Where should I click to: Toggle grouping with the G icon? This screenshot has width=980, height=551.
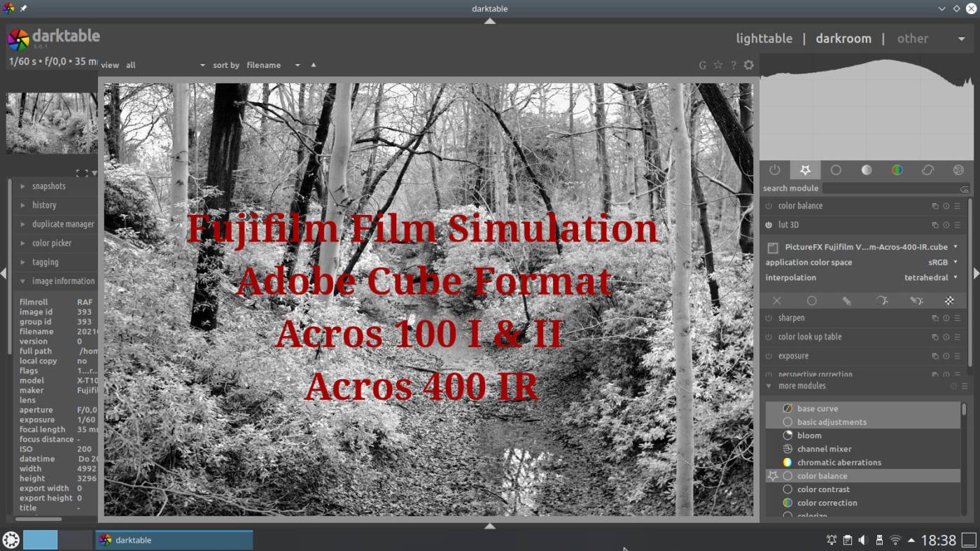pyautogui.click(x=702, y=65)
